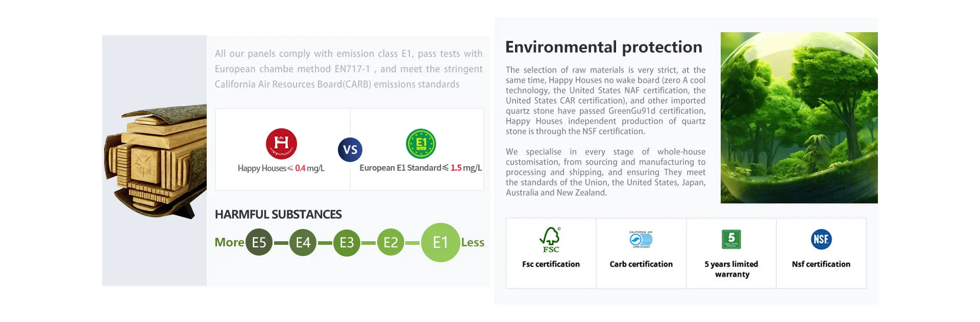Image resolution: width=980 pixels, height=322 pixels.
Task: Select the E4 emission level circle
Action: pyautogui.click(x=303, y=242)
